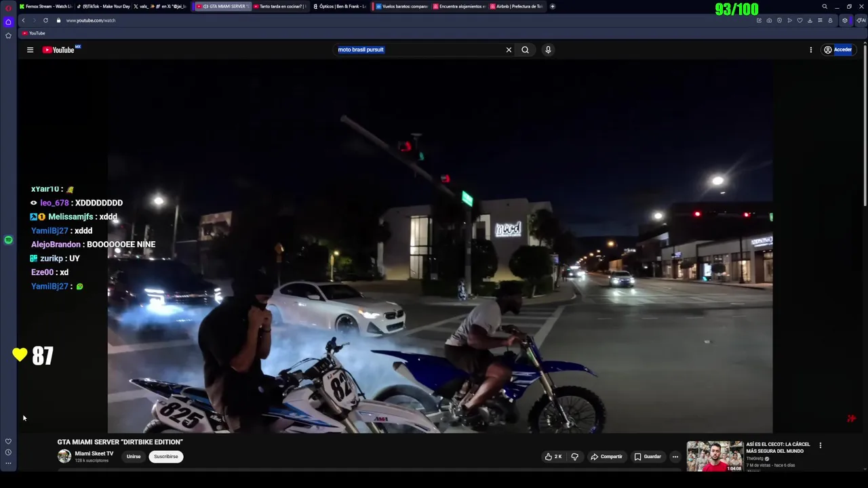The width and height of the screenshot is (868, 488).
Task: Open the CECOT video title link
Action: click(778, 447)
